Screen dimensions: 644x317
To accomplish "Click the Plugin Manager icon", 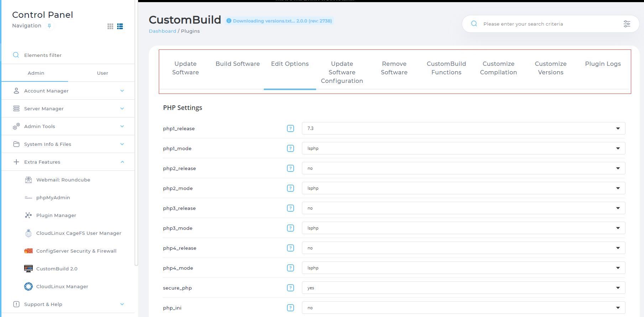I will point(28,215).
